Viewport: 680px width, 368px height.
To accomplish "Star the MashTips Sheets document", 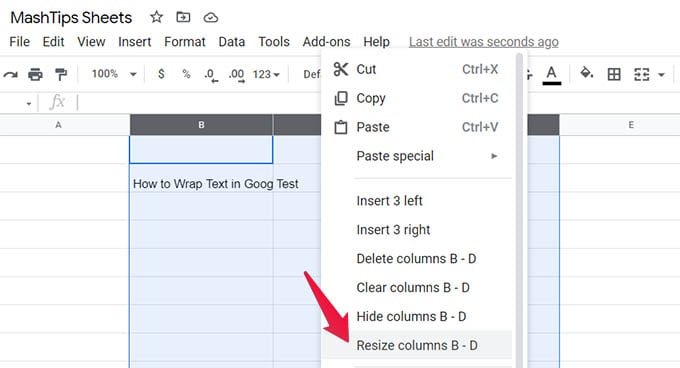I will (x=156, y=17).
